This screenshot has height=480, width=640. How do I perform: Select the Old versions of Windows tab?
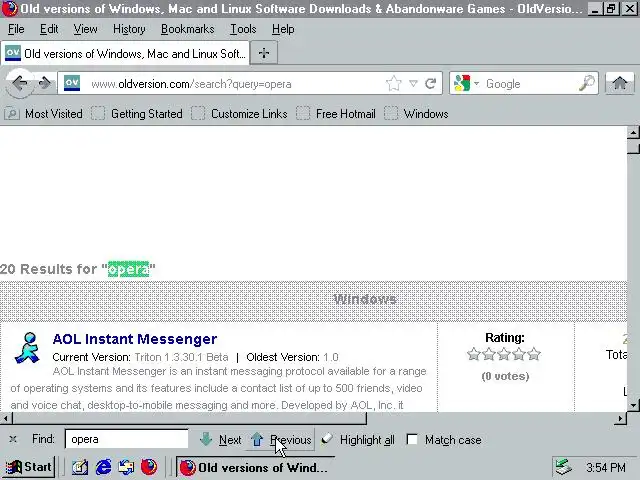coord(125,53)
